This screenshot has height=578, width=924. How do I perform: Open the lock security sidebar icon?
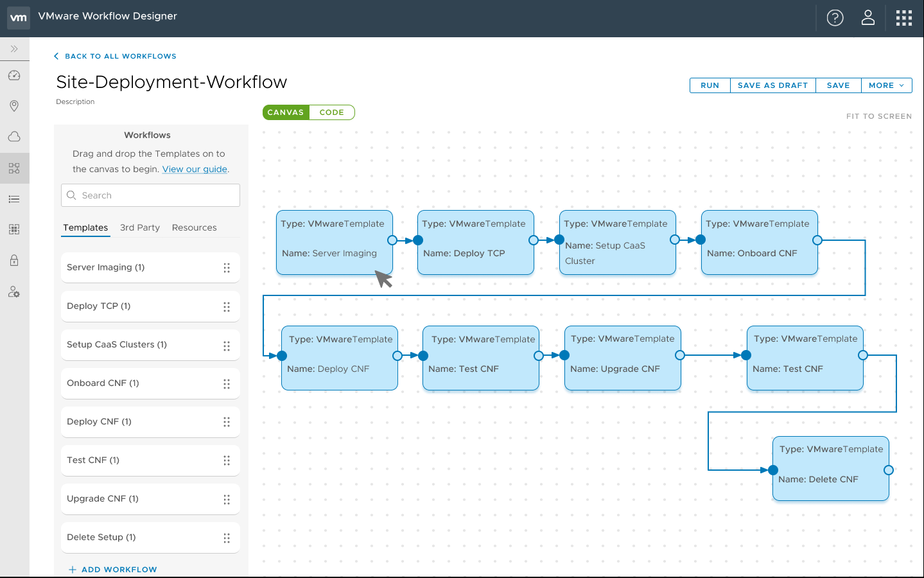(x=14, y=260)
